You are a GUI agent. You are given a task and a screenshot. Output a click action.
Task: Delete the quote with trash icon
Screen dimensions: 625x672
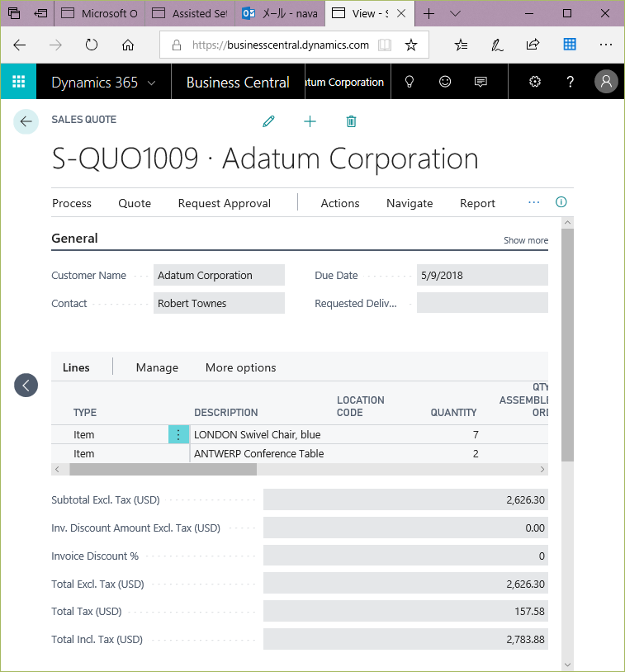click(x=351, y=121)
